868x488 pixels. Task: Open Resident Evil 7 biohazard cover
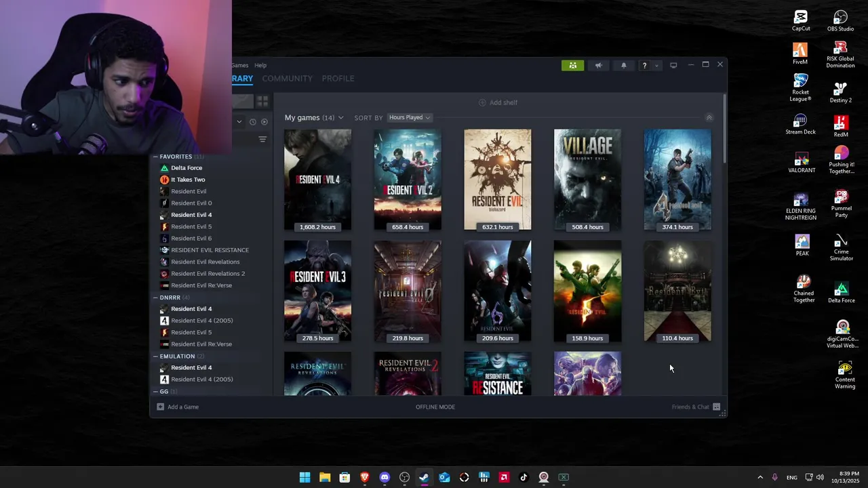tap(498, 180)
